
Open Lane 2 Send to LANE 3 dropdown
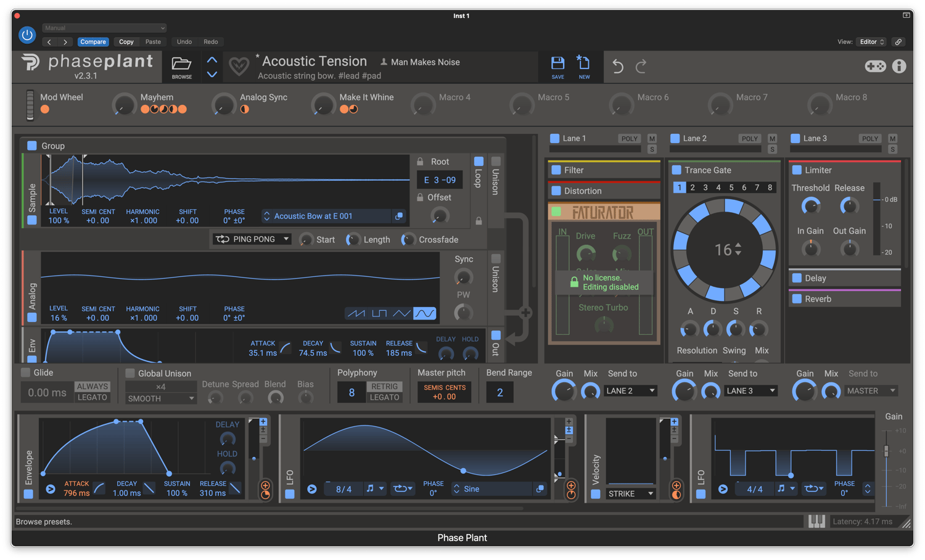(x=750, y=390)
